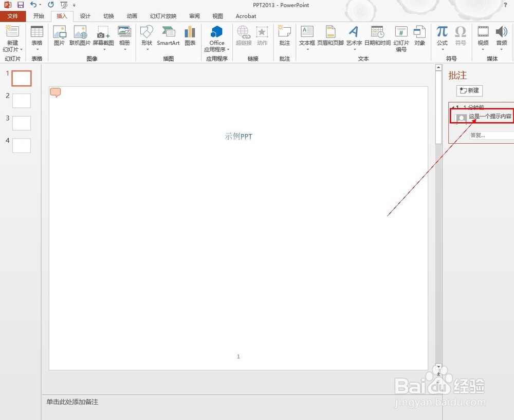Viewport: 514px width, 420px height.
Task: Insert slide number via 幻灯片编号 icon
Action: 401,32
